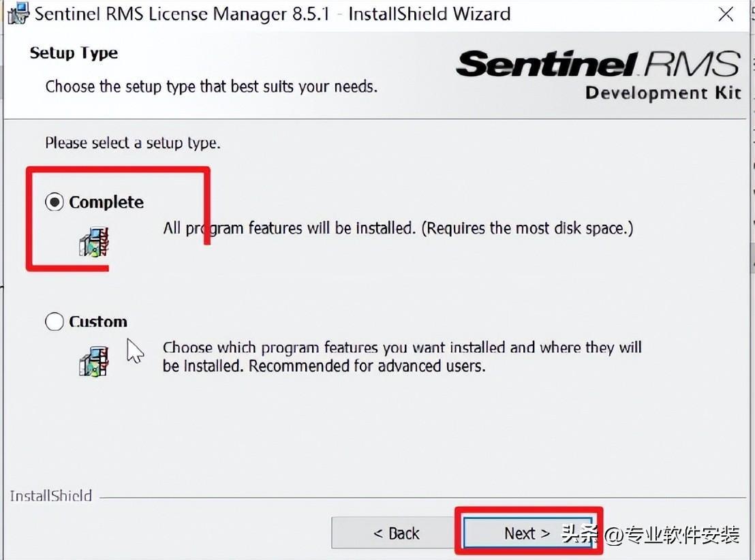The height and width of the screenshot is (560, 755).
Task: Click the Setup Type heading
Action: tap(74, 53)
